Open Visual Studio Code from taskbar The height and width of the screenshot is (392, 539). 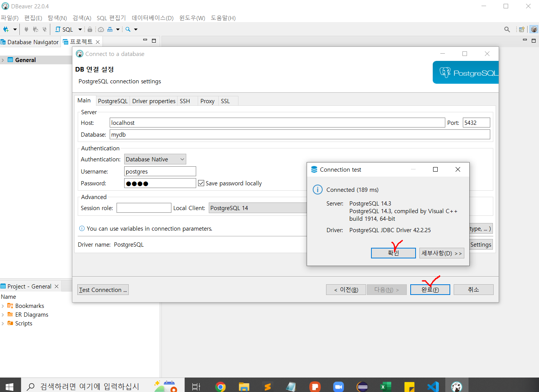433,386
